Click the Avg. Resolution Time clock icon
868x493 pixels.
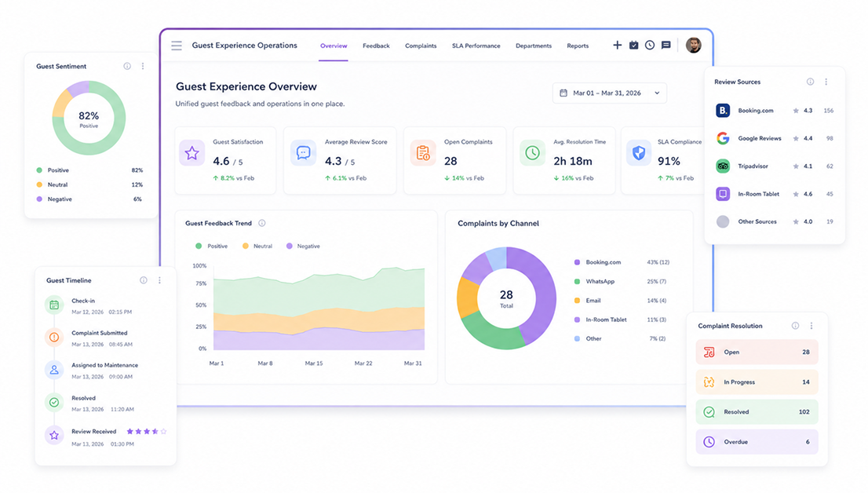(x=533, y=153)
